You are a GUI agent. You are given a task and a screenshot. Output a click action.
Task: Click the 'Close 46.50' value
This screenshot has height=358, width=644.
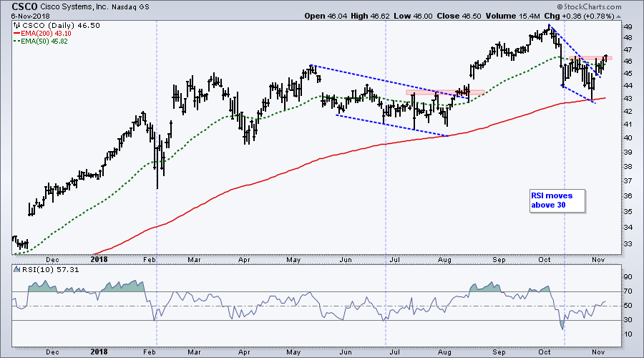pyautogui.click(x=459, y=16)
